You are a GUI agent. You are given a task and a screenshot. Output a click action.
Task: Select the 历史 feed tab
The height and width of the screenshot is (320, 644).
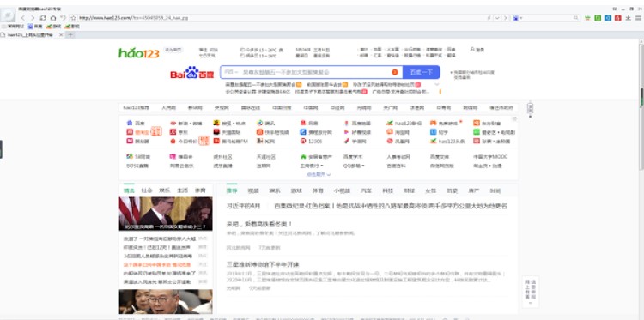pos(453,190)
